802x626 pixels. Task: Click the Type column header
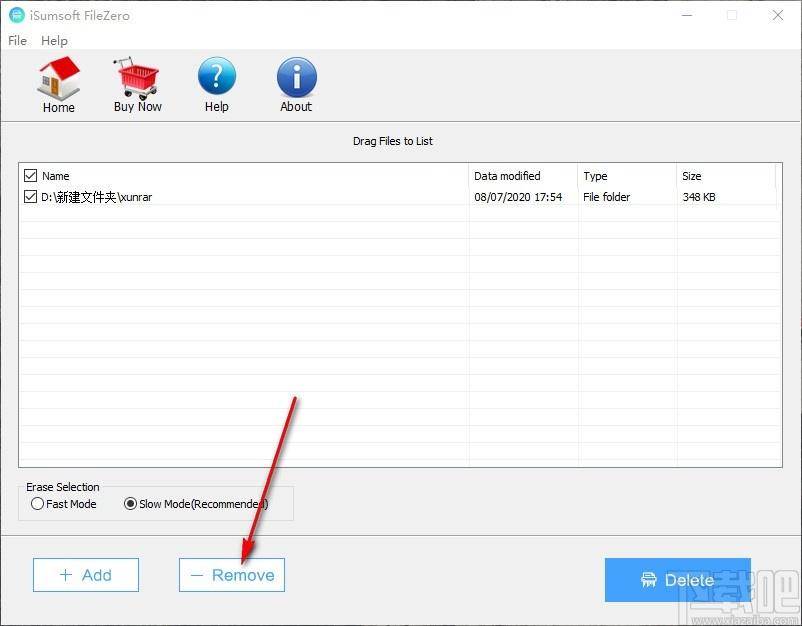[595, 176]
